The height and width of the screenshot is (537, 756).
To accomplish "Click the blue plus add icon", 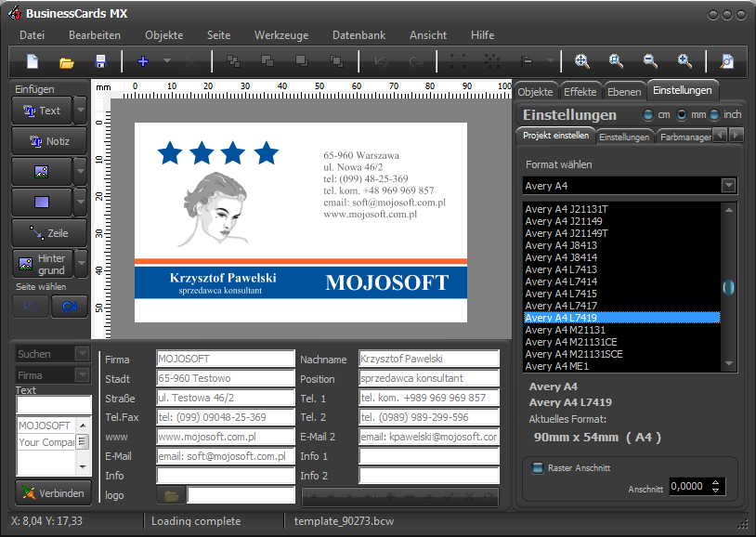I will coord(143,61).
